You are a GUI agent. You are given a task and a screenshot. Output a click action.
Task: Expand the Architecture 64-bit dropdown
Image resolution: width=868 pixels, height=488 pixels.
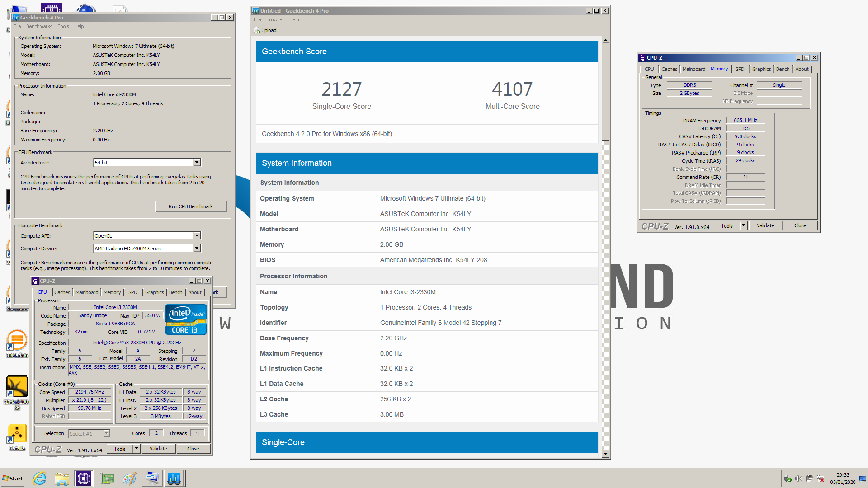click(197, 163)
